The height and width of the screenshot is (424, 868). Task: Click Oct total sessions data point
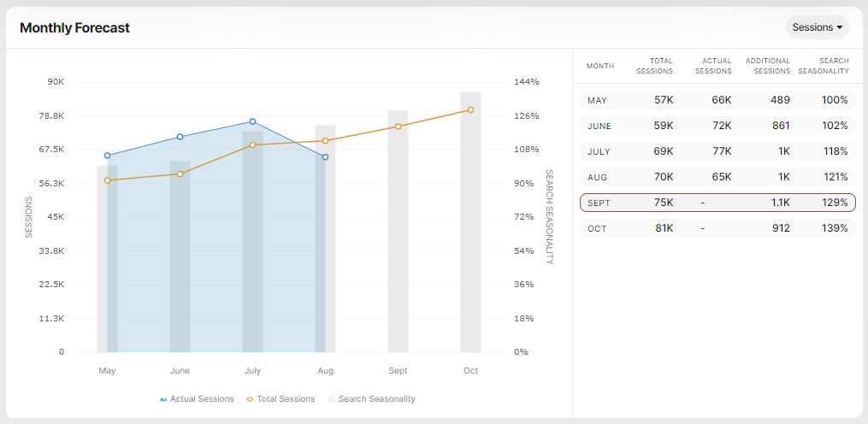tap(470, 110)
